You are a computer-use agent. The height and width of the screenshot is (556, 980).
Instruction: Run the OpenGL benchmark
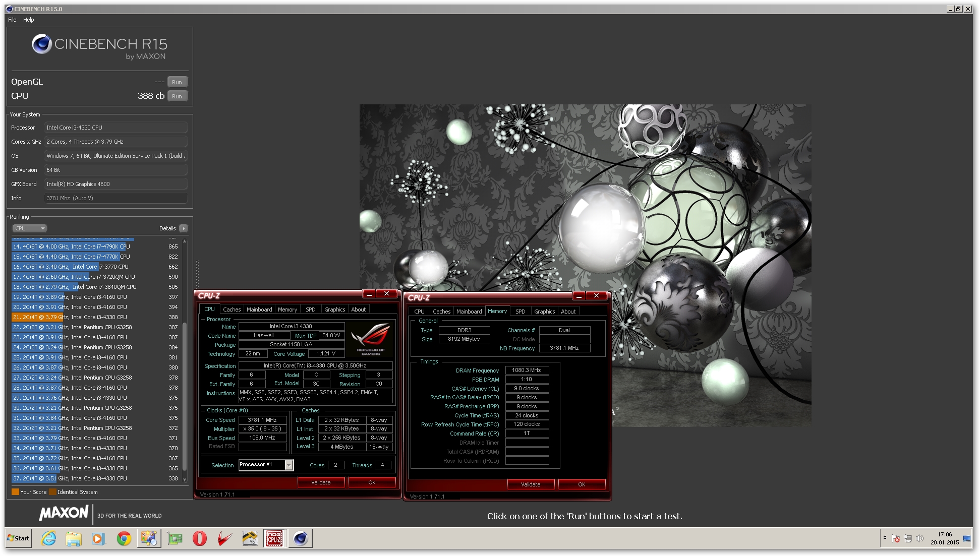coord(177,82)
